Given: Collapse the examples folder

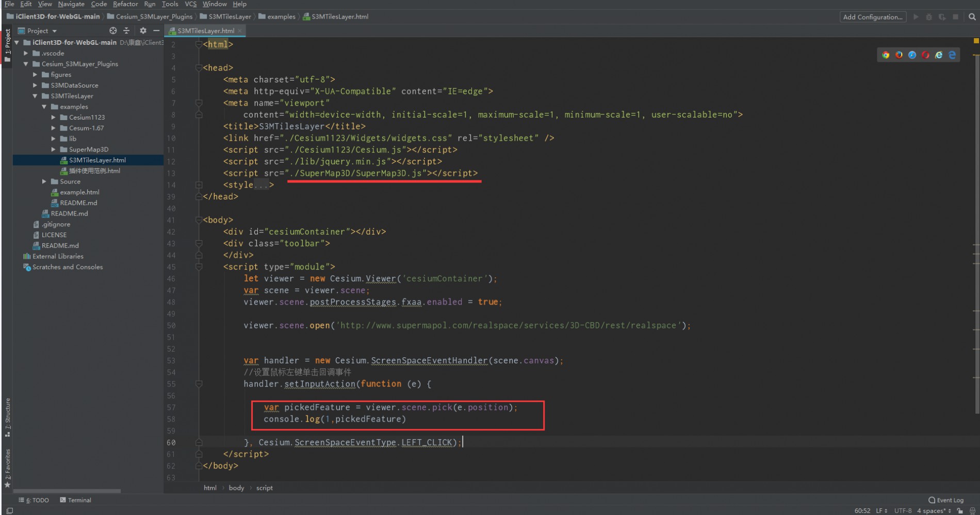Looking at the screenshot, I should (44, 107).
